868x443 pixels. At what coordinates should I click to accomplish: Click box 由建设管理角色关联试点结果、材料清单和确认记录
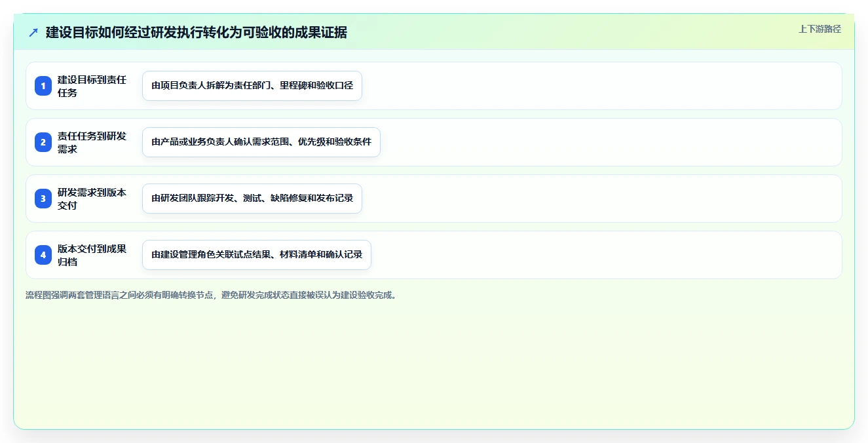point(257,255)
